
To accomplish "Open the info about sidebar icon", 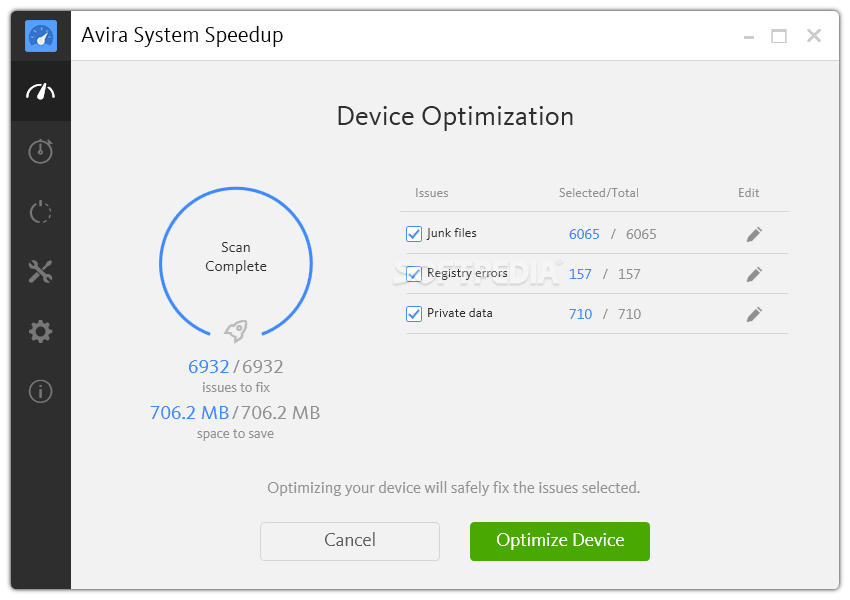I will coord(41,391).
